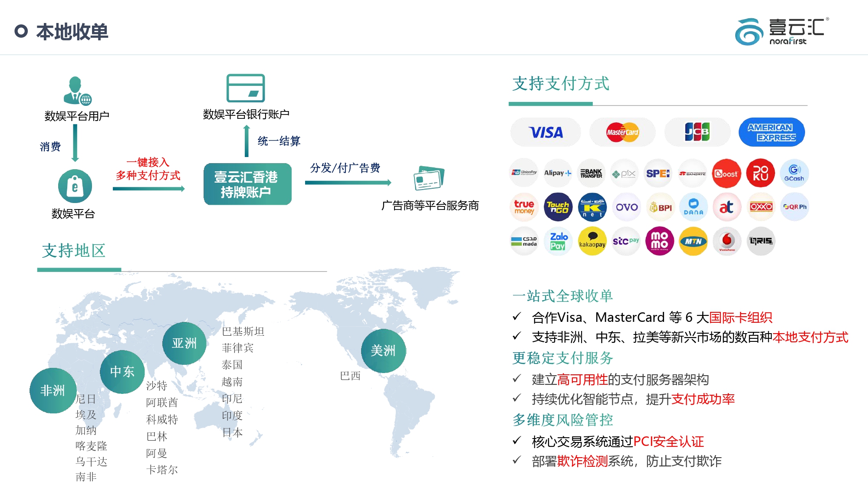Select the OXXO payment logo
This screenshot has height=488, width=868.
pyautogui.click(x=760, y=207)
